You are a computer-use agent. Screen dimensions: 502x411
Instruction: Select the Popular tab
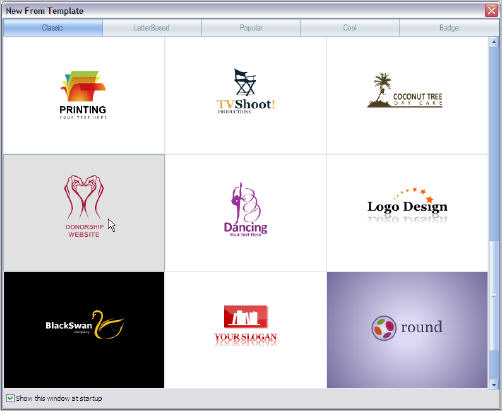point(251,28)
